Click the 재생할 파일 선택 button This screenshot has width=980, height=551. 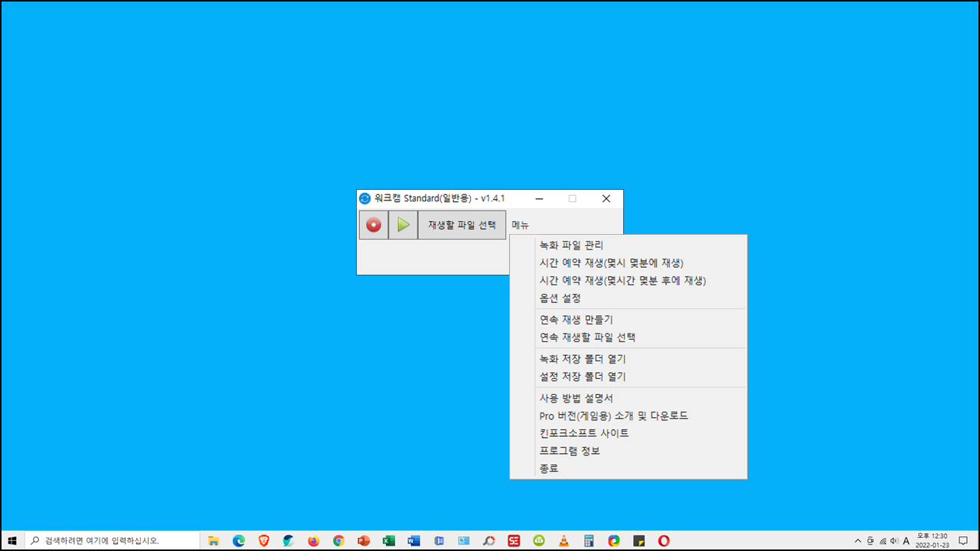[462, 225]
